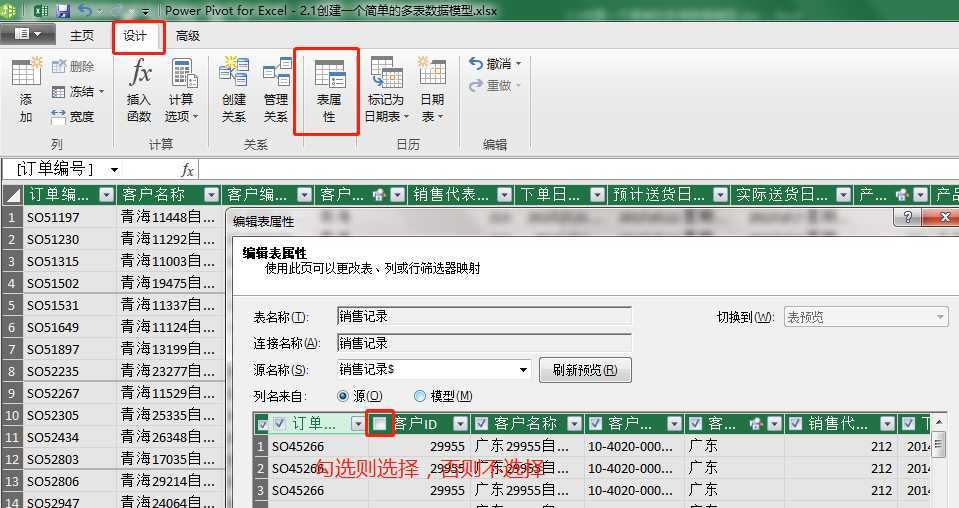The image size is (959, 508).
Task: Click the formula bar fx icon
Action: (188, 169)
